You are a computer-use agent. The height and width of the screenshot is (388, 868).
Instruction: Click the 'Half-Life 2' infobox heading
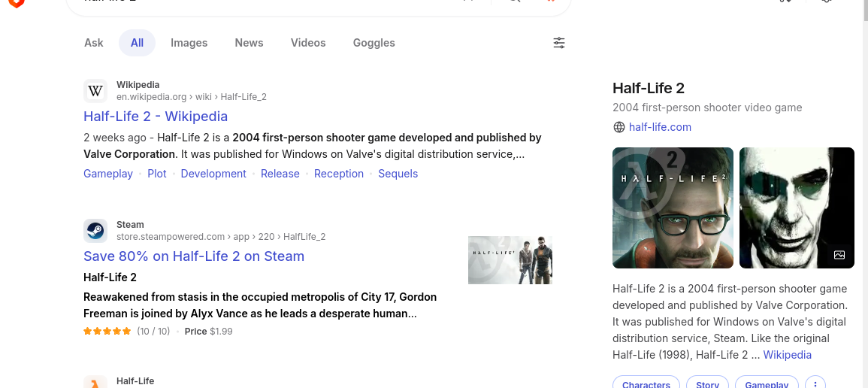pyautogui.click(x=649, y=88)
